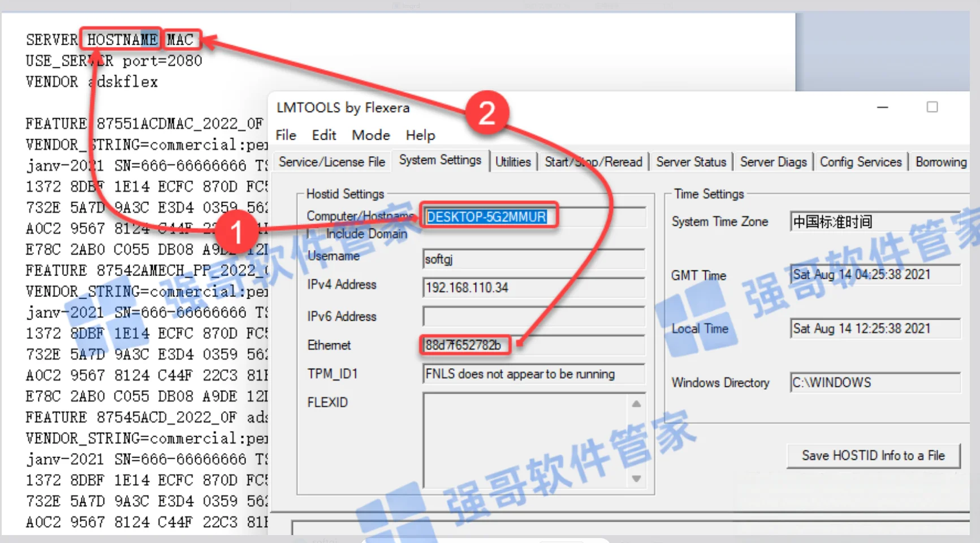The height and width of the screenshot is (543, 980).
Task: Click the IPv6 Address label
Action: tap(342, 316)
